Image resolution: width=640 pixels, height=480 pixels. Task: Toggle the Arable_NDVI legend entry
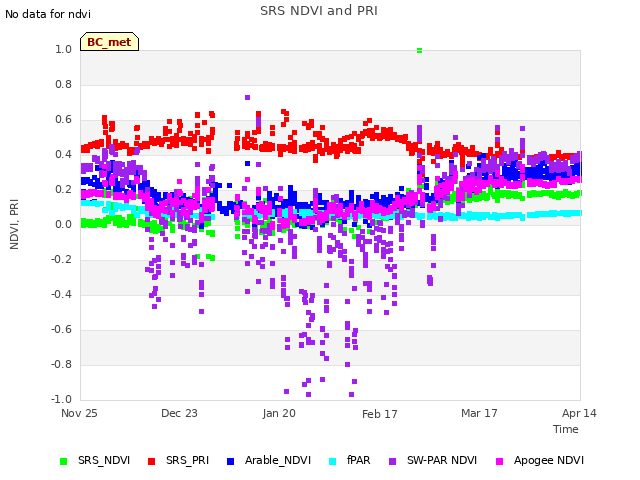point(269,460)
